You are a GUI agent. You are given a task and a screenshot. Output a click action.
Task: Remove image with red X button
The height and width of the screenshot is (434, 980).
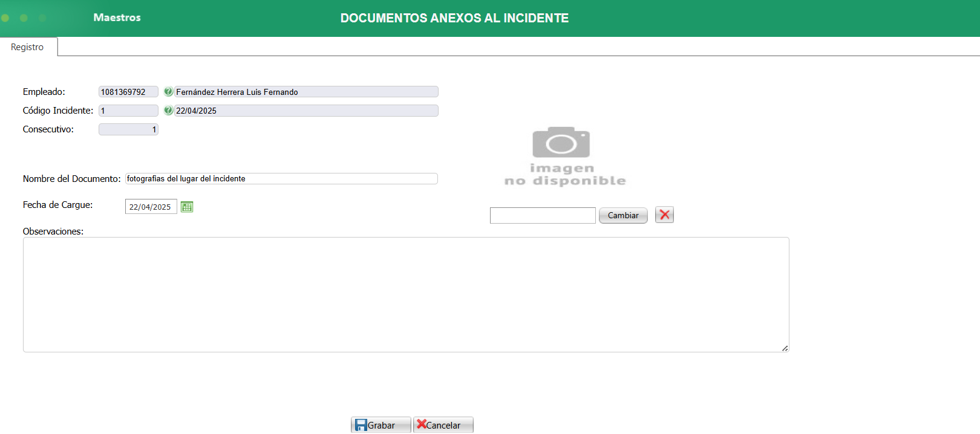click(664, 215)
